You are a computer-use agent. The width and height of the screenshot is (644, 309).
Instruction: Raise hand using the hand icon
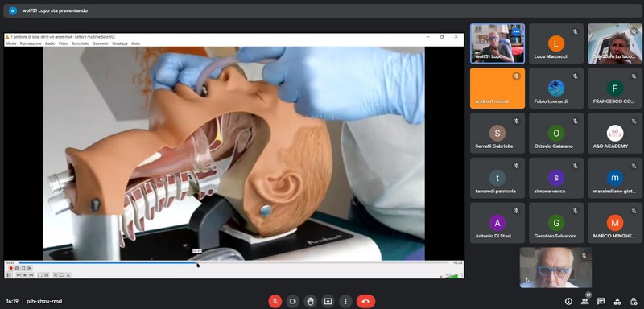[311, 301]
